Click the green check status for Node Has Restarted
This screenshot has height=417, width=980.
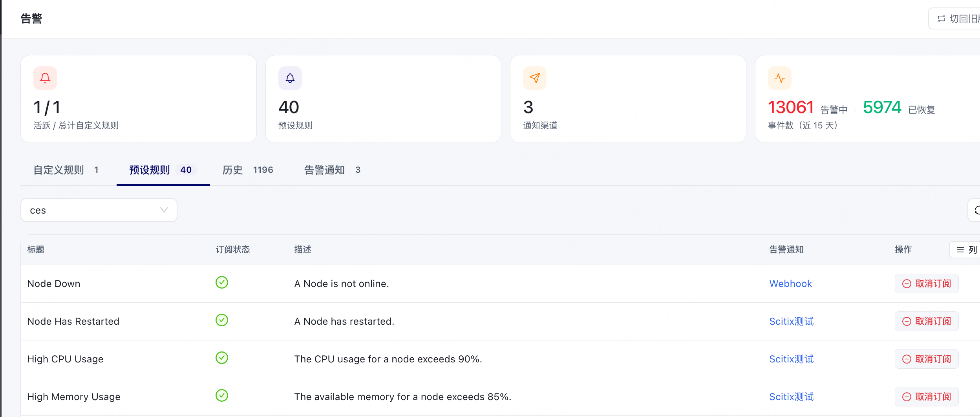point(222,320)
